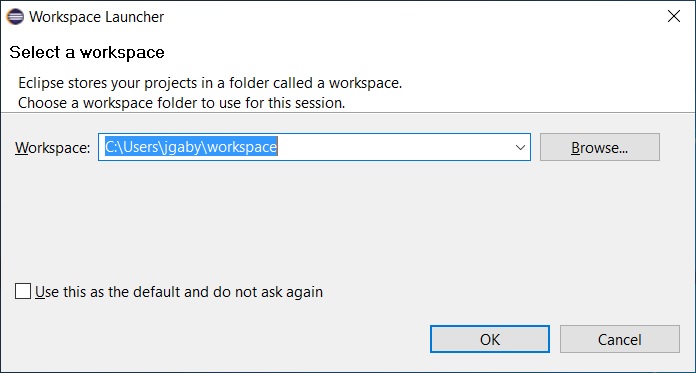
Task: Click inside the Workspace path field
Action: pyautogui.click(x=314, y=147)
